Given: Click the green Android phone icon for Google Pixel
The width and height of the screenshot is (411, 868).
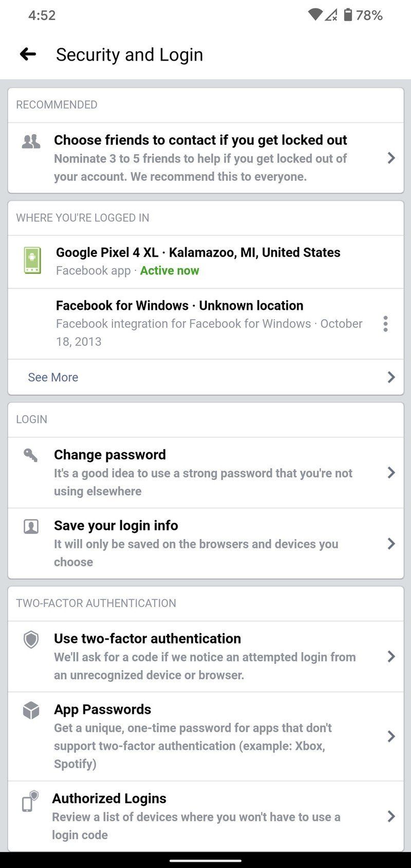Looking at the screenshot, I should pyautogui.click(x=32, y=260).
